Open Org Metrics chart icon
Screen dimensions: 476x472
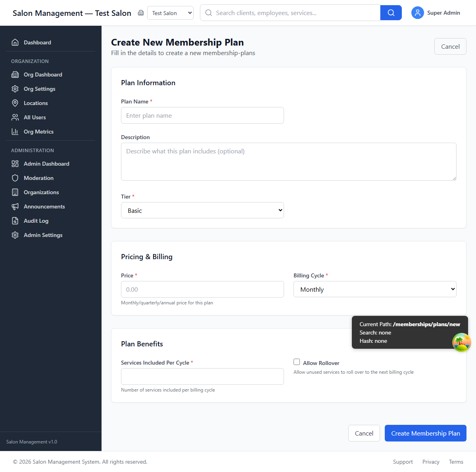coord(15,132)
